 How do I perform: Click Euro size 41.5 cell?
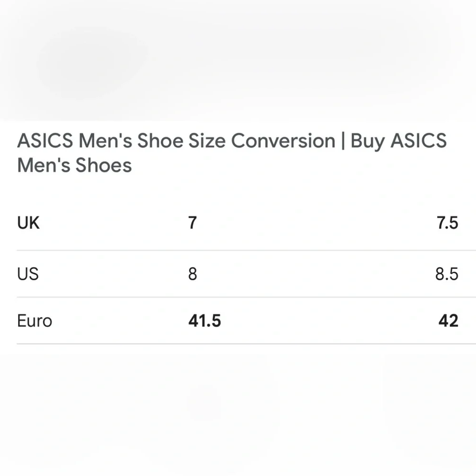(205, 321)
